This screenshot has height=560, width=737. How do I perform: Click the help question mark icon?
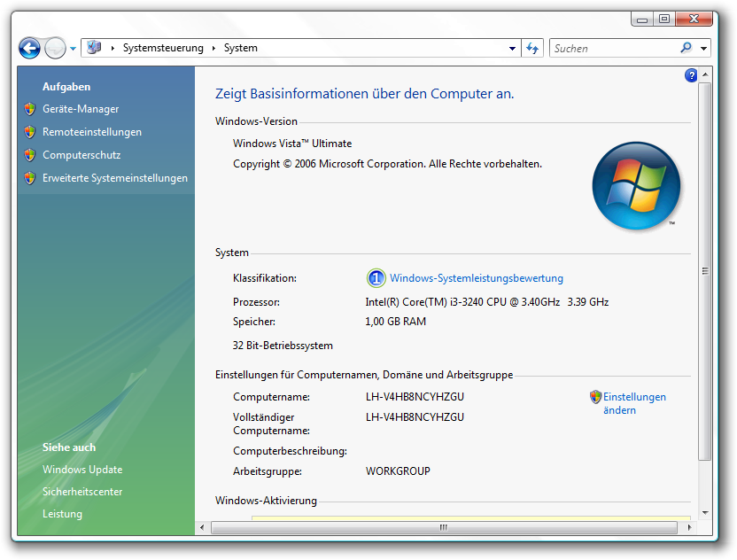tap(691, 76)
